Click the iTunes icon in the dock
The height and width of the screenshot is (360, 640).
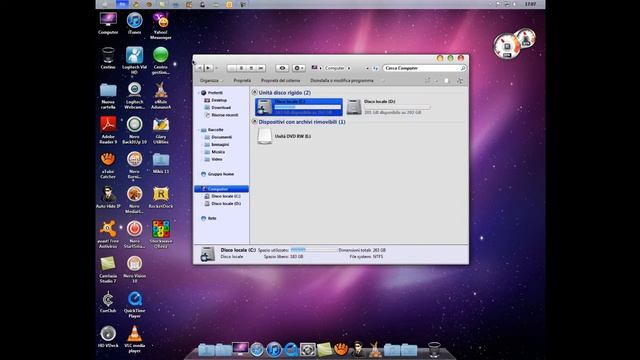pyautogui.click(x=274, y=350)
